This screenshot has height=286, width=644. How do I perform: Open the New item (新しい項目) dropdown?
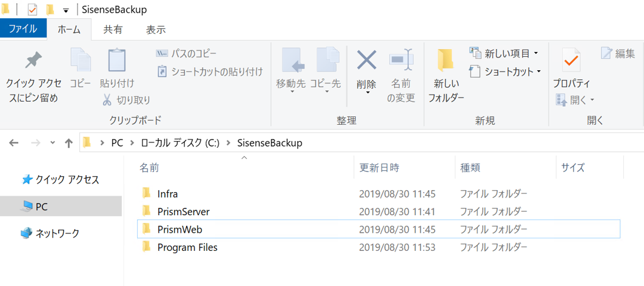pyautogui.click(x=503, y=53)
